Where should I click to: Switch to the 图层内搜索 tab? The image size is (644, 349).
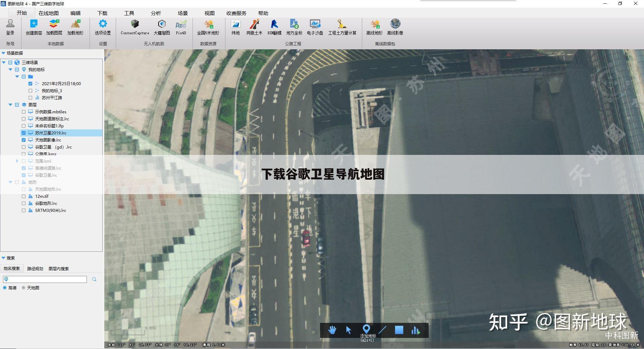[x=59, y=269]
